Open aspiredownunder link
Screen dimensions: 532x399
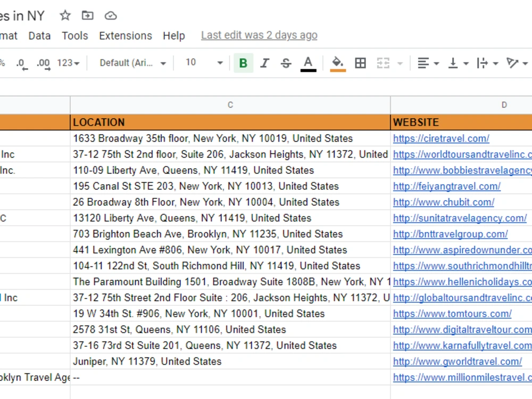(x=462, y=250)
